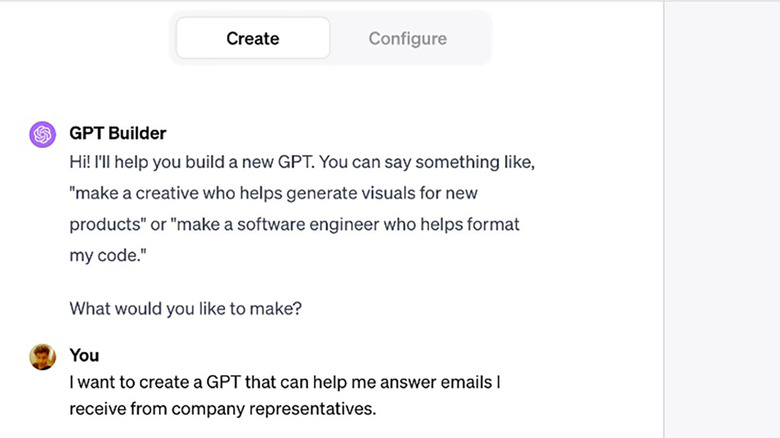Open the Configure tab
780x438 pixels.
click(407, 39)
